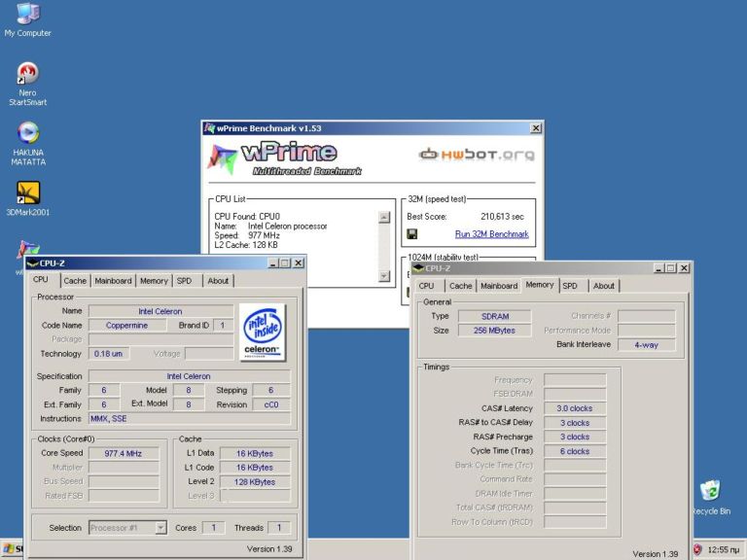Screen dimensions: 747x560
Task: Select CPU tab in left CPU-Z
Action: click(41, 280)
